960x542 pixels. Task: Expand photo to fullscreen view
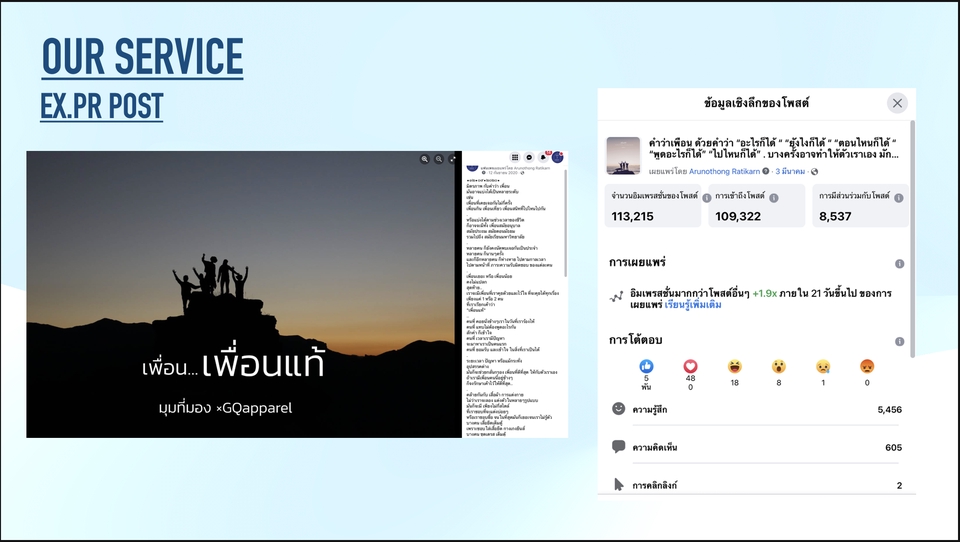pyautogui.click(x=453, y=159)
